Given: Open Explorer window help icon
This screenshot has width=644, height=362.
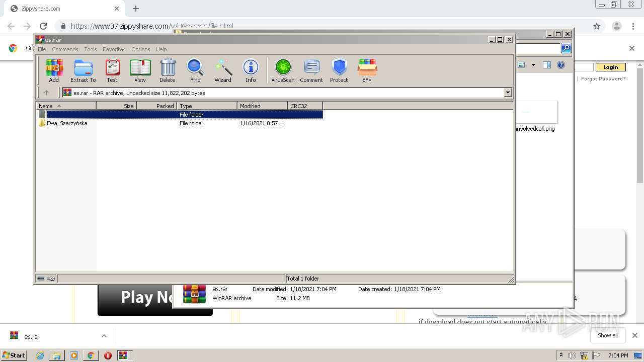Looking at the screenshot, I should coord(561,65).
